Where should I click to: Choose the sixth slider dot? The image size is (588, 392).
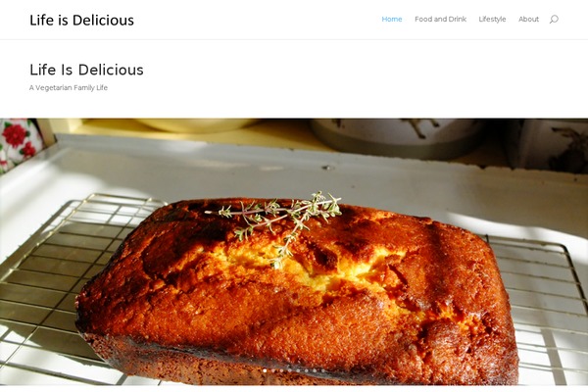tap(307, 370)
